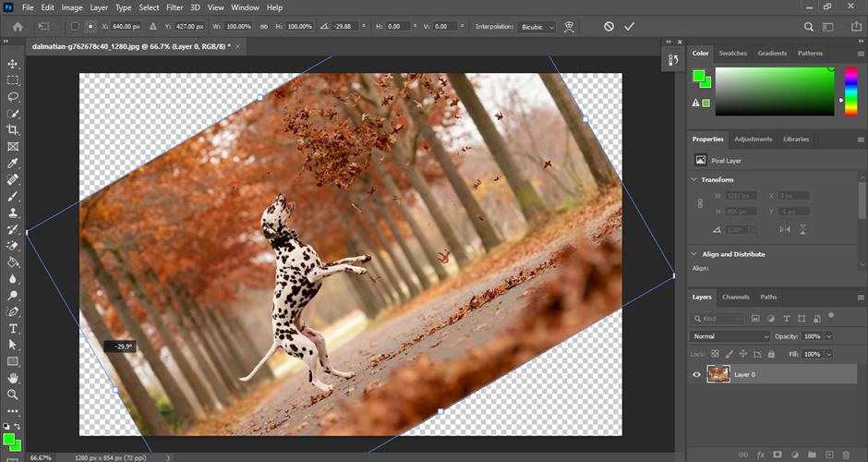Open the Edit Toolbar three-dots menu
The image size is (868, 462).
pos(12,411)
